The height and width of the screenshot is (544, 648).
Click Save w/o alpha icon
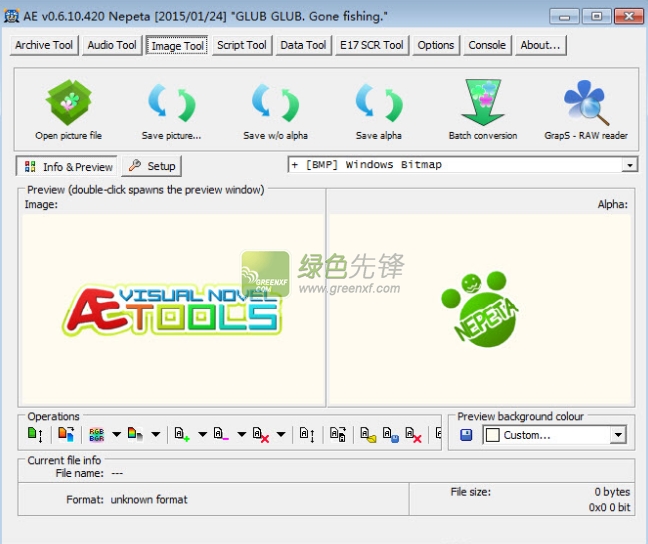coord(275,103)
